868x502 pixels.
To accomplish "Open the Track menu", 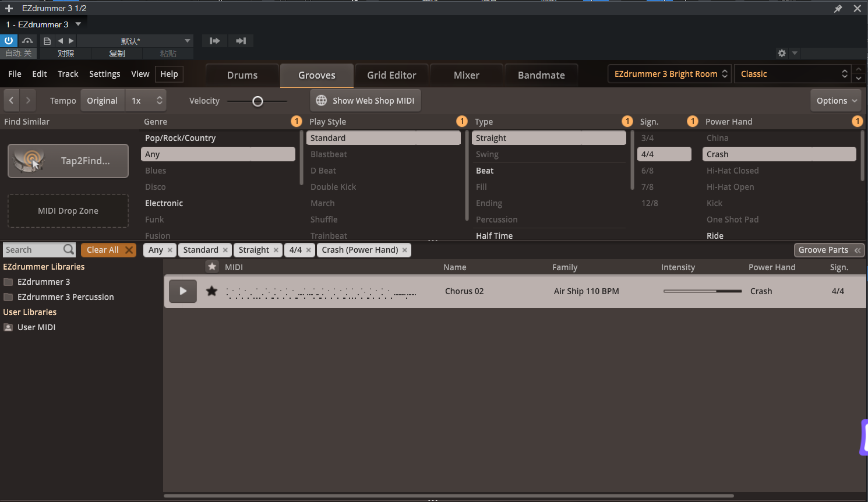I will click(68, 74).
